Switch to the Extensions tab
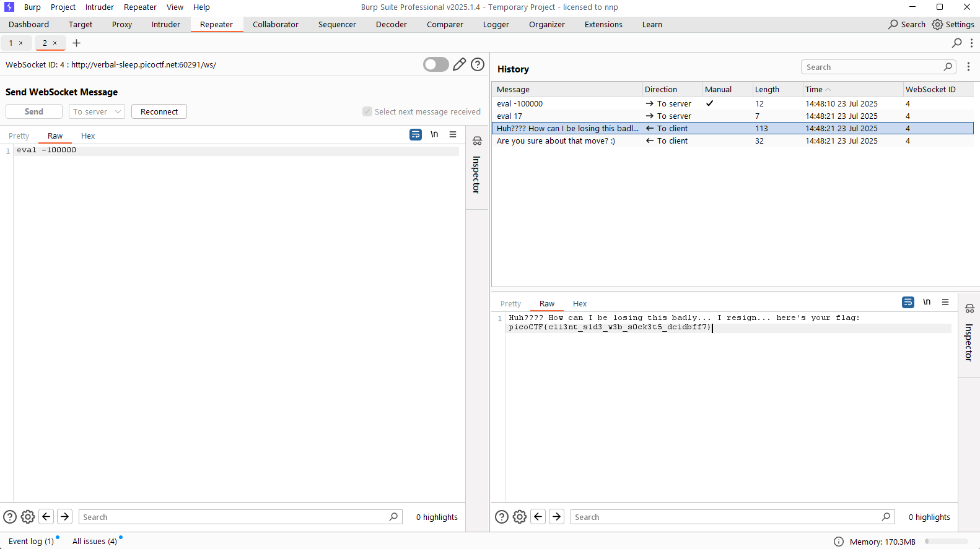980x549 pixels. [603, 24]
